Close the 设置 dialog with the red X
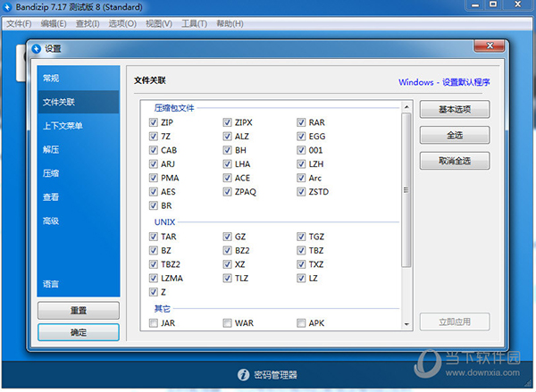This screenshot has width=536, height=392. pos(490,46)
